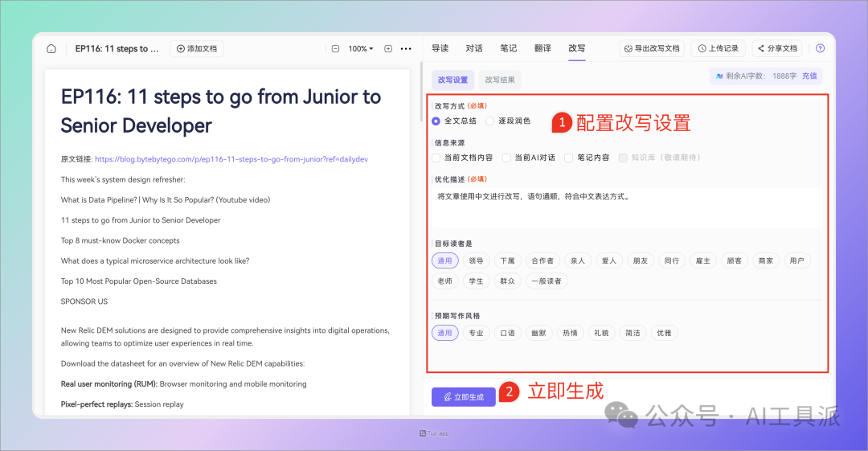
Task: Switch to the 笔记 tab
Action: pos(509,48)
